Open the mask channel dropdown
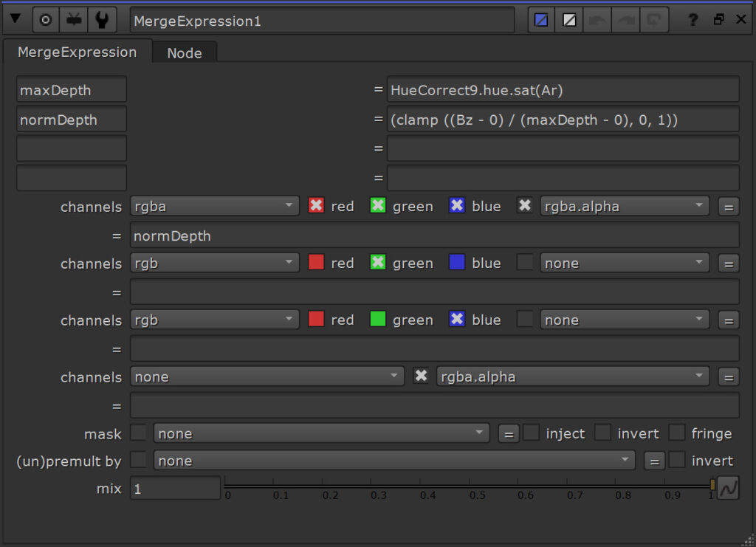 (x=322, y=433)
